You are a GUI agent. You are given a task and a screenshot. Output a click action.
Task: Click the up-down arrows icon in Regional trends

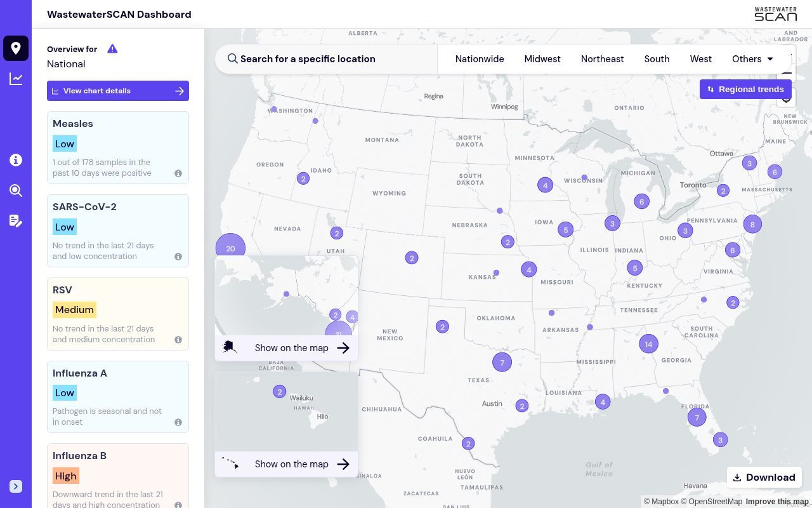point(710,90)
